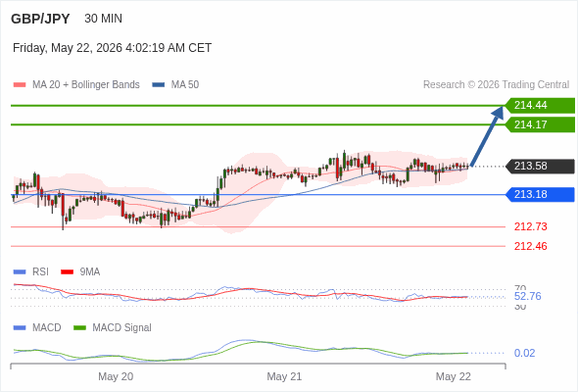Screen dimensions: 578x392
Task: Click the blue upward forecast arrow
Action: coord(487,136)
